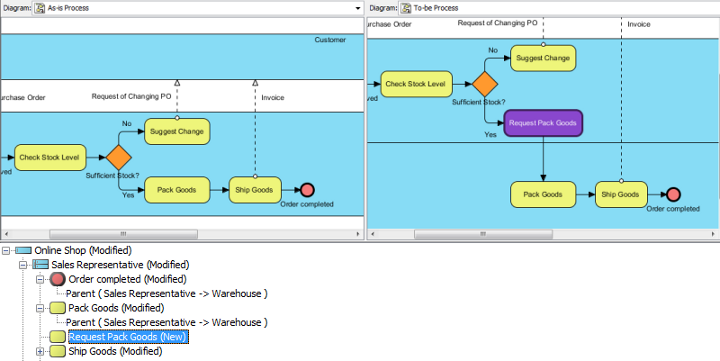Click the Request Pack Goods task icon in tree
Screen dimensions: 720x361
pos(58,337)
